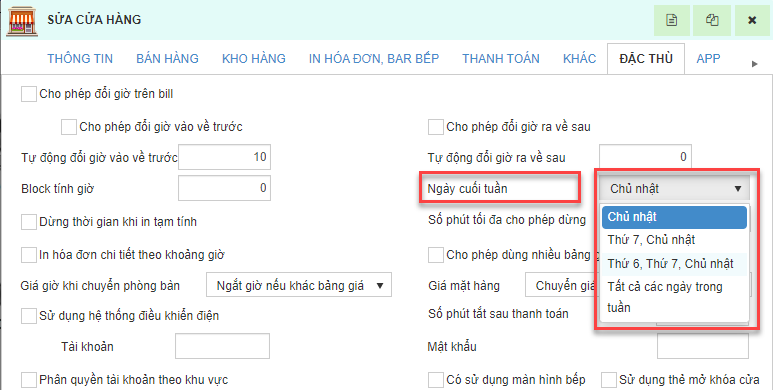Viewport: 773px width, 390px height.
Task: Open the BÁN HÀNG tab
Action: coord(168,59)
